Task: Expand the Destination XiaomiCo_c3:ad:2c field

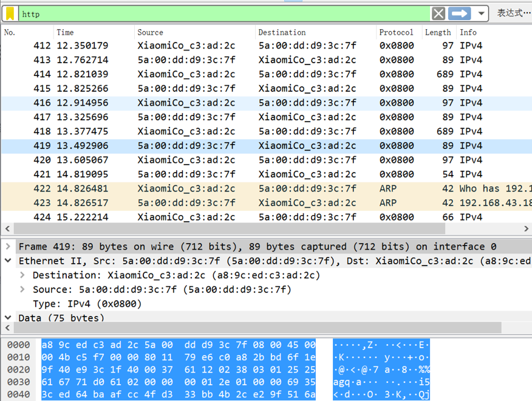Action: point(22,275)
